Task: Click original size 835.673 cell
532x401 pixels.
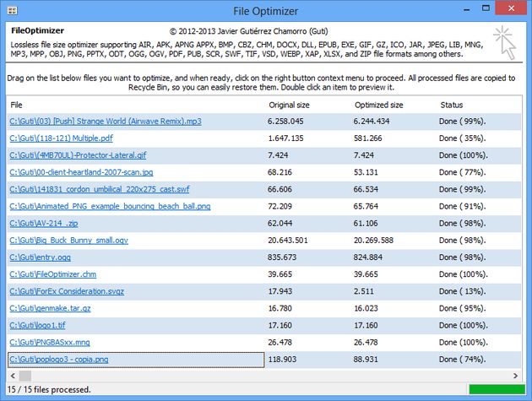Action: click(x=282, y=257)
